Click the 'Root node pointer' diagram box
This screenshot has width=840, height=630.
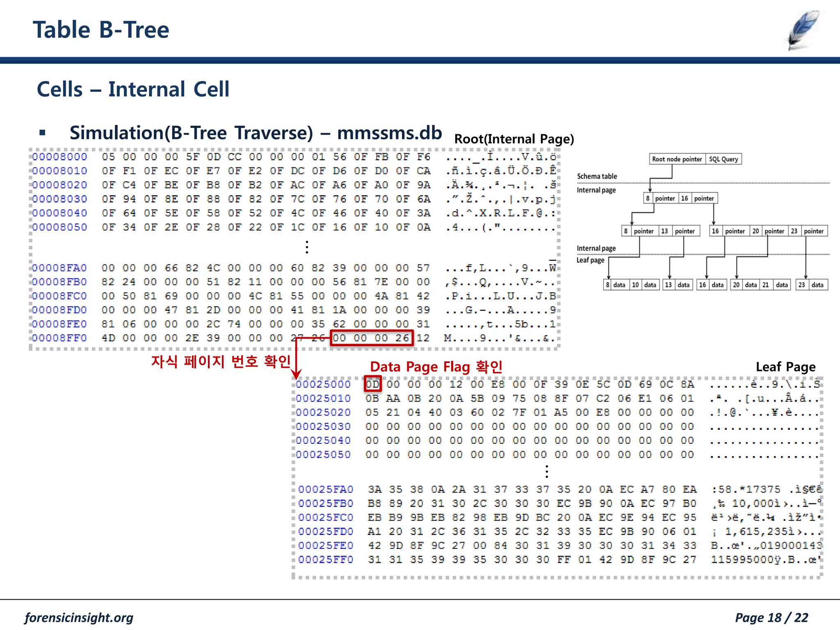[x=677, y=159]
